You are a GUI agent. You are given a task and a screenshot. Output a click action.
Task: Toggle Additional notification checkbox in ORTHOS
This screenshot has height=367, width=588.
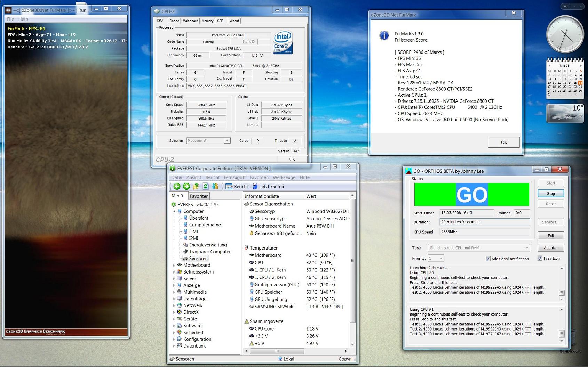click(488, 259)
